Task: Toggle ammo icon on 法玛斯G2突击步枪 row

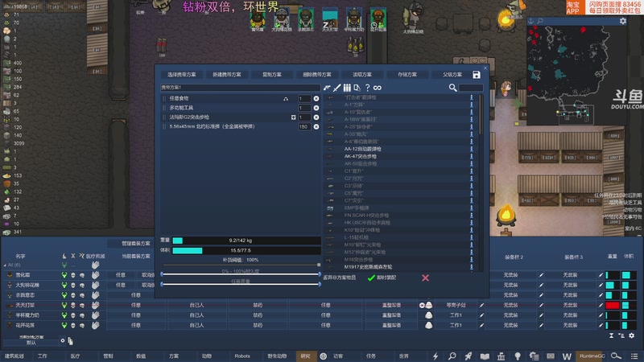Action: point(293,117)
